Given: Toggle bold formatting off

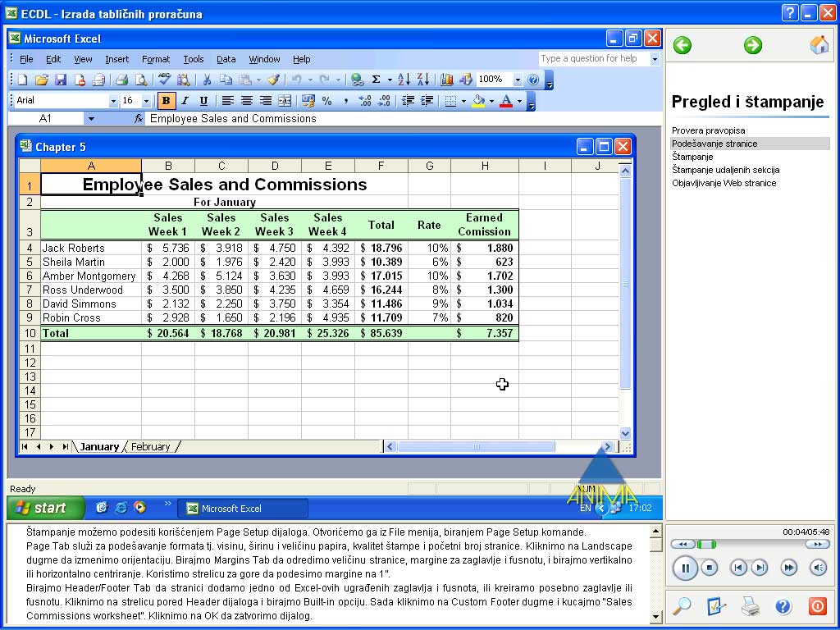Looking at the screenshot, I should (x=165, y=100).
